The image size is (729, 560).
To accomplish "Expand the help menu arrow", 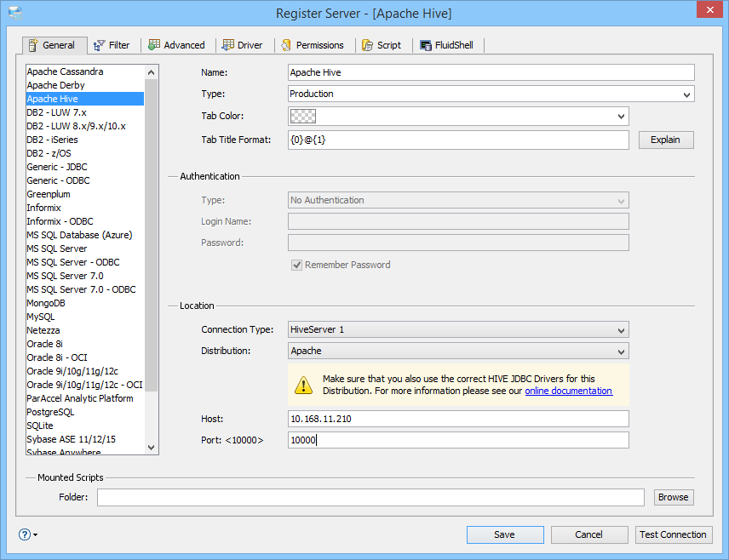I will 35,535.
